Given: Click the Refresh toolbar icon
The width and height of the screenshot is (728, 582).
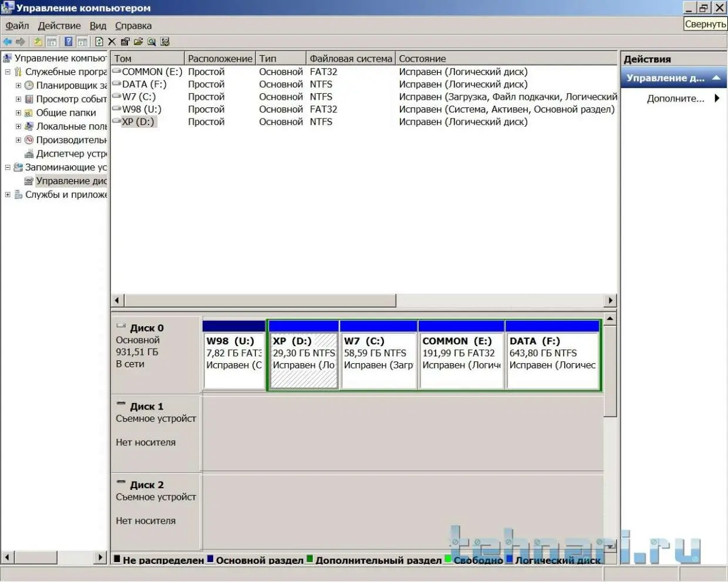Looking at the screenshot, I should [x=99, y=42].
